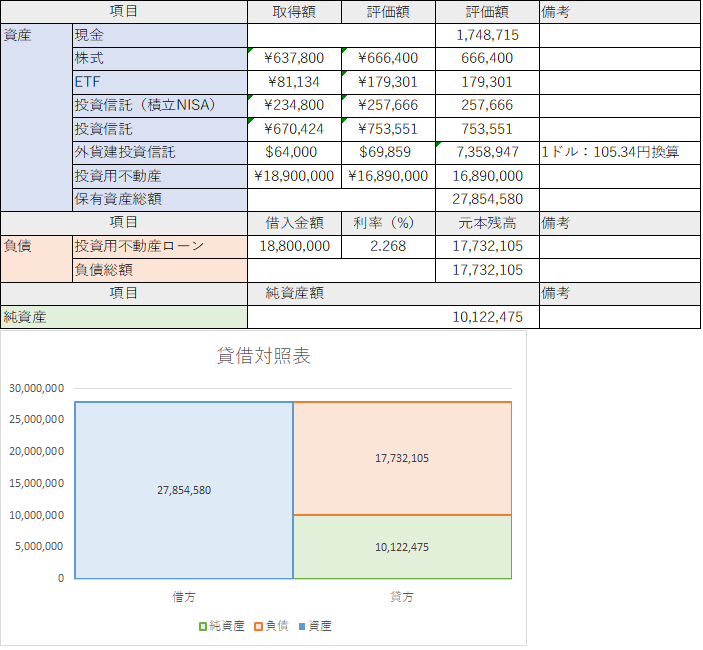This screenshot has height=650, width=703.
Task: Click the chart title 貸借対照表
Action: (x=264, y=356)
